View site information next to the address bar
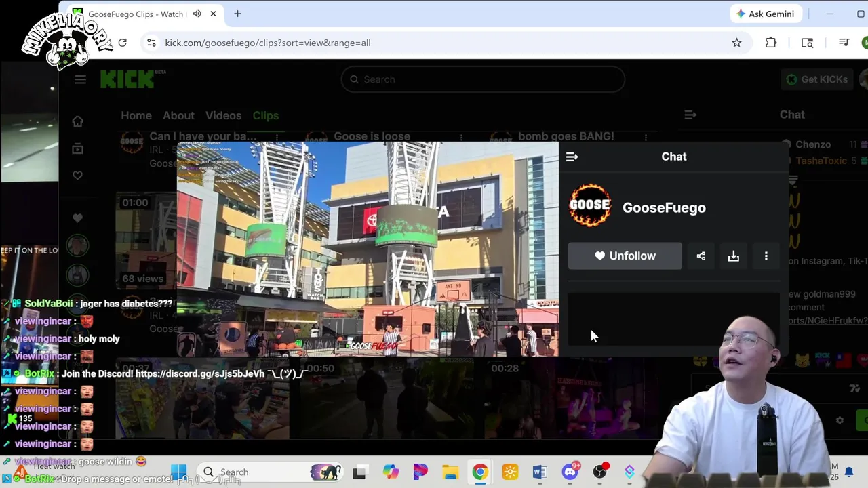Screen dimensions: 868x488 [x=151, y=43]
